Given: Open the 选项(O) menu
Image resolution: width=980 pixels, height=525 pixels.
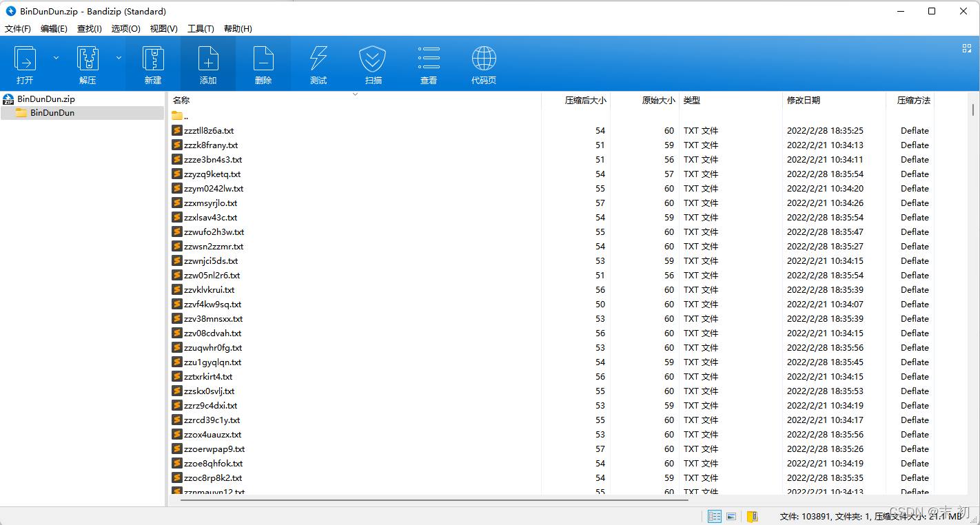Looking at the screenshot, I should (x=126, y=29).
